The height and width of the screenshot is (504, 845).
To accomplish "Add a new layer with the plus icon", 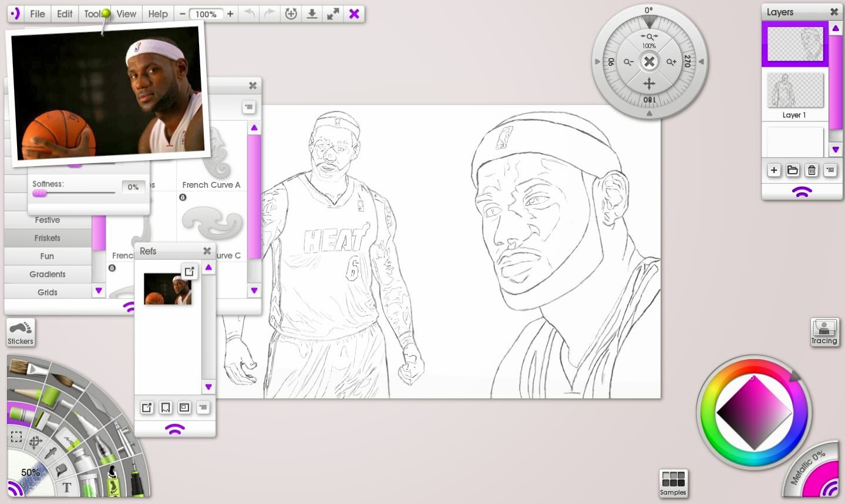I will 774,170.
